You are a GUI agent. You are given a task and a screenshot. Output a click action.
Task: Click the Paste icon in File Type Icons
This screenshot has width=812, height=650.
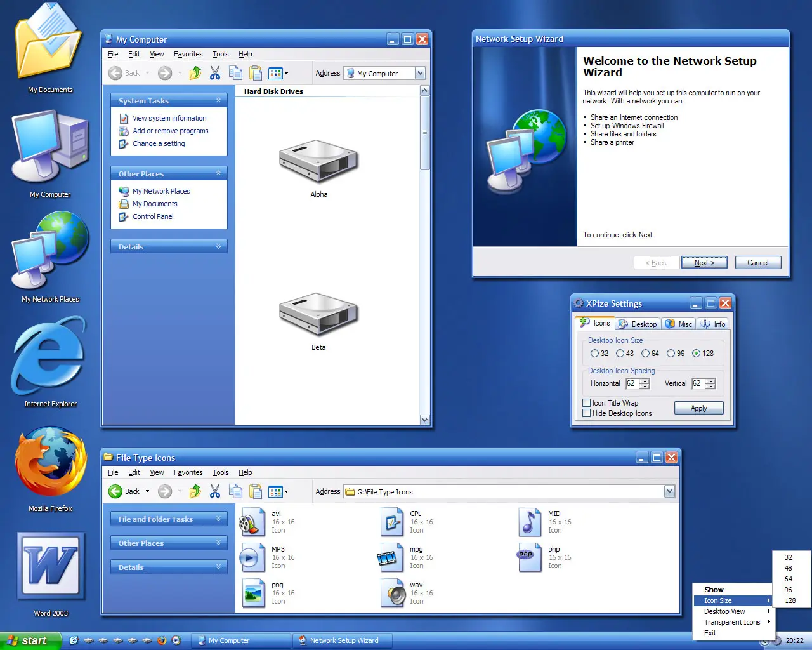click(255, 491)
